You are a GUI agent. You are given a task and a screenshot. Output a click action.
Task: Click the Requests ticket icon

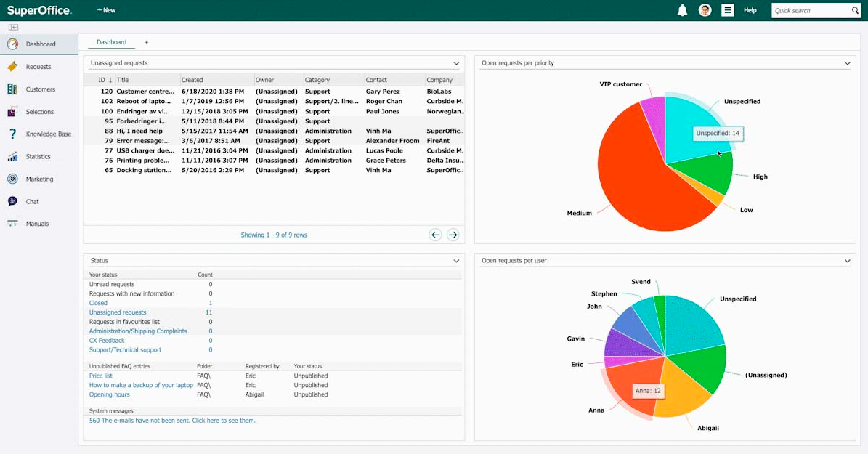coord(12,66)
